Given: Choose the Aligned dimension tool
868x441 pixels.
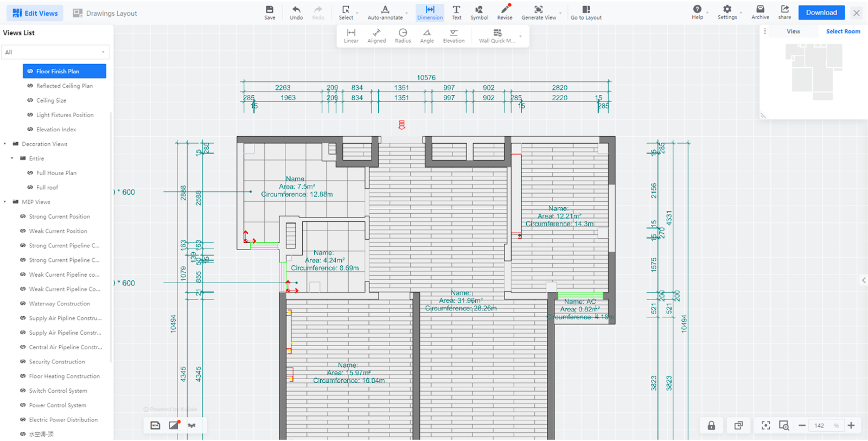Looking at the screenshot, I should pyautogui.click(x=376, y=36).
